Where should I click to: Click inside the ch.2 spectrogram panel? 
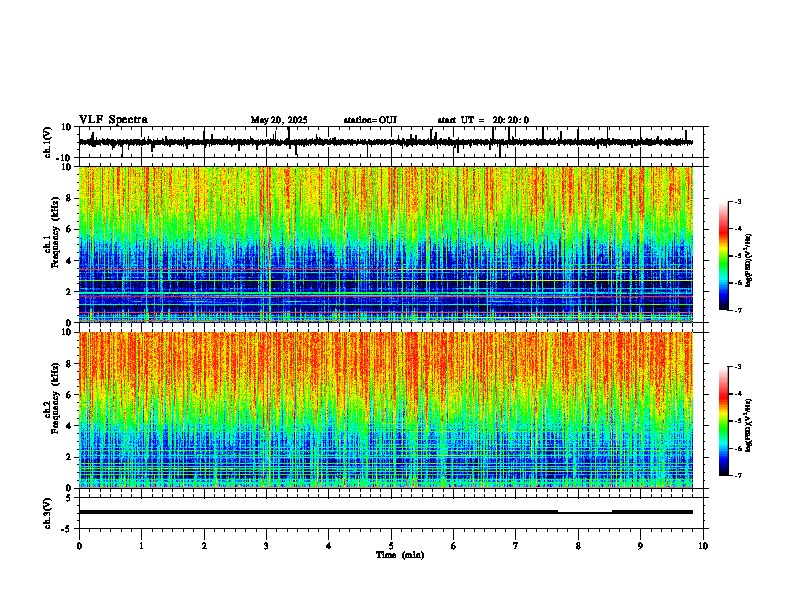(x=386, y=410)
